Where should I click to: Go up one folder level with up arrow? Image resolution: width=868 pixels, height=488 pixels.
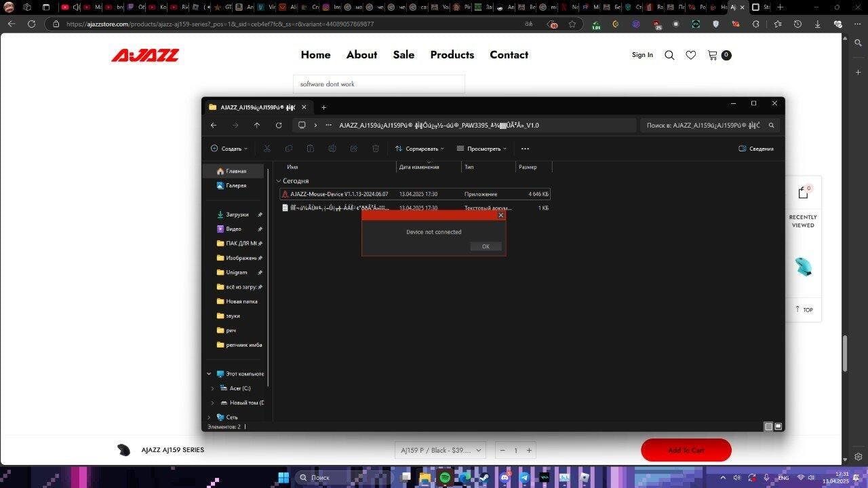(x=257, y=125)
